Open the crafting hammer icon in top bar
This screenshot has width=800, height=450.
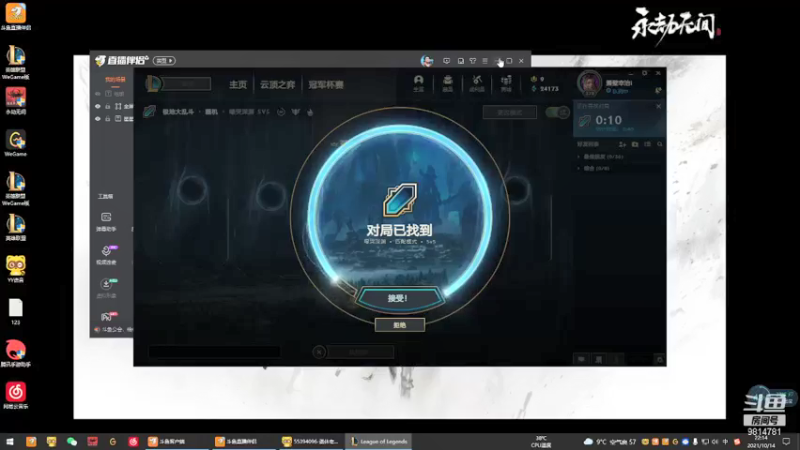click(x=477, y=83)
